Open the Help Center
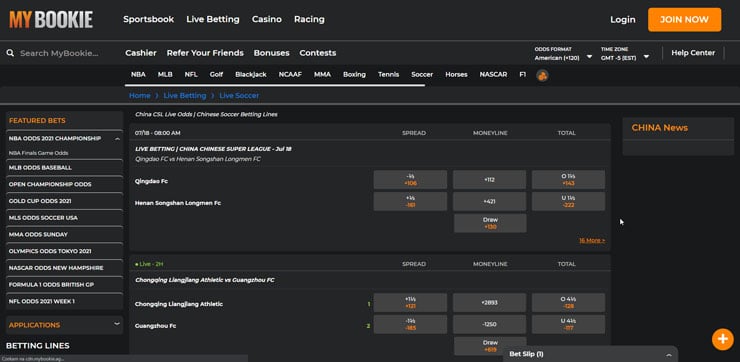740x362 pixels. (x=693, y=53)
